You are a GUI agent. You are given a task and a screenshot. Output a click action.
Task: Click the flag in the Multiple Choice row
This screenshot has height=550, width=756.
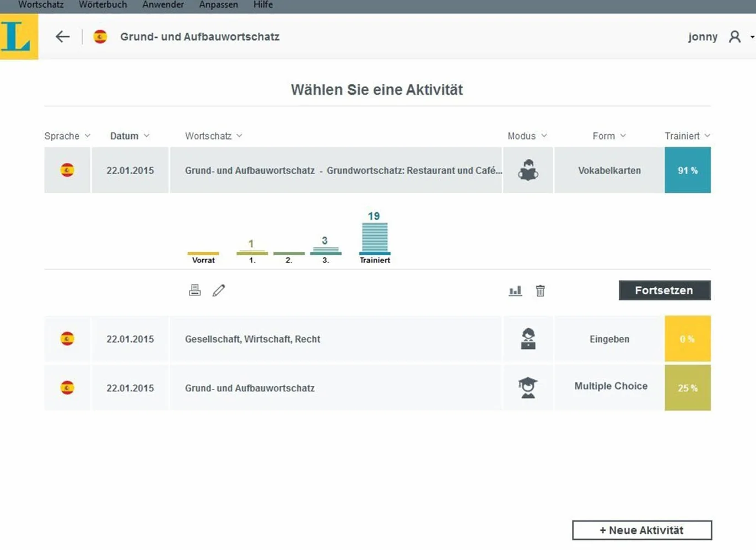coord(67,388)
